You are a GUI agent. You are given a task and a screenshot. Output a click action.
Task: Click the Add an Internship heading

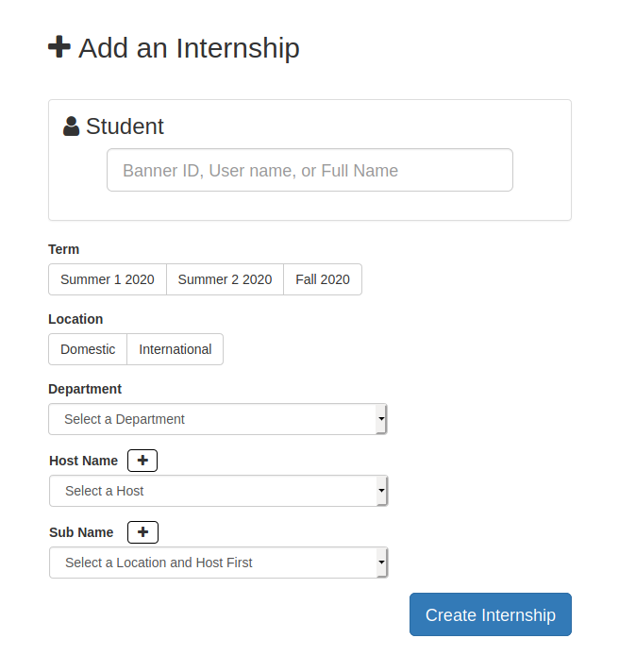(189, 47)
